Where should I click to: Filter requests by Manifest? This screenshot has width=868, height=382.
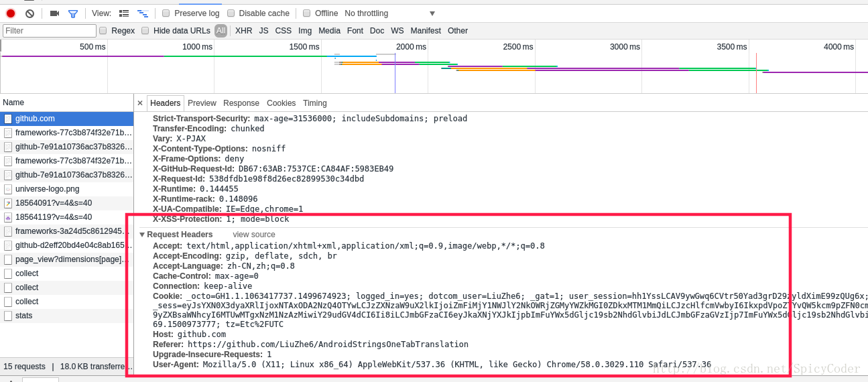pos(426,31)
